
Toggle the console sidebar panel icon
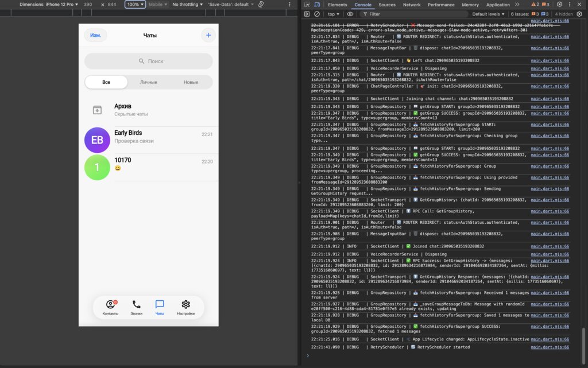tap(307, 14)
